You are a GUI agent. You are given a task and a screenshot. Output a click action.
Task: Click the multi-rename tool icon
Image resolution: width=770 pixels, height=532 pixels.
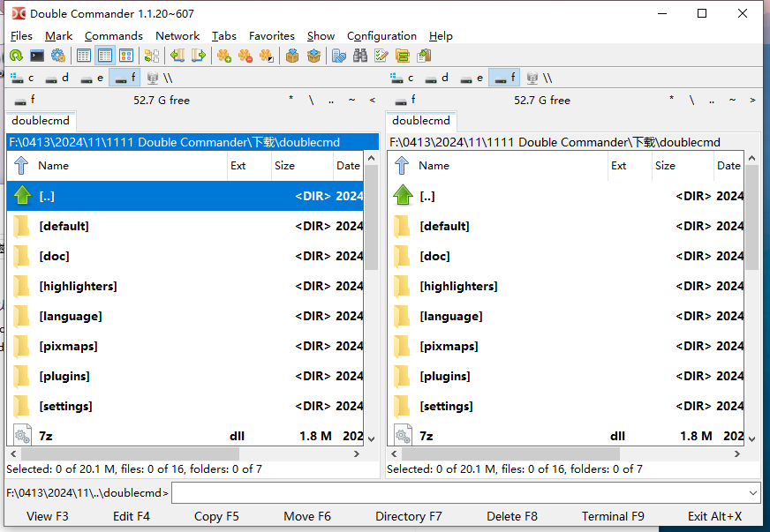381,56
